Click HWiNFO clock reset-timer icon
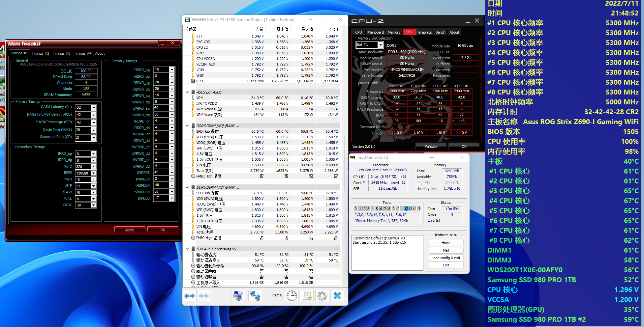 292,296
